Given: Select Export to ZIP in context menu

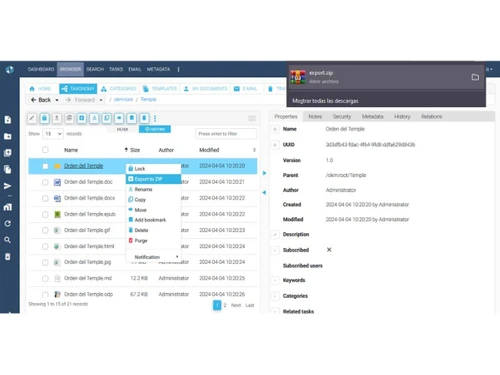Looking at the screenshot, I should click(153, 179).
